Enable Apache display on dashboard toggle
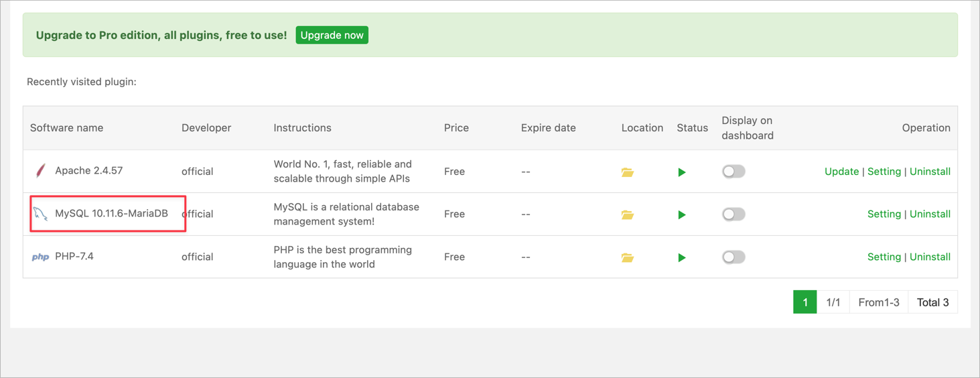The height and width of the screenshot is (378, 980). coord(733,172)
